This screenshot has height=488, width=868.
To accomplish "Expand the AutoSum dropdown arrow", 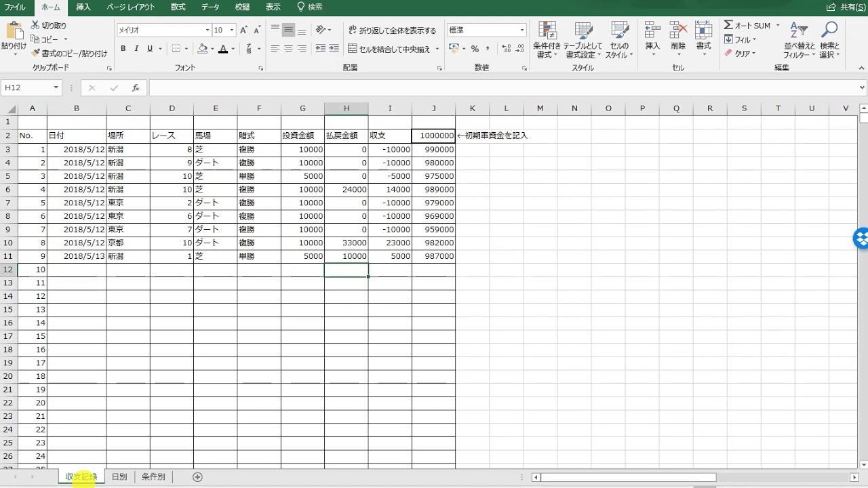I will click(778, 26).
